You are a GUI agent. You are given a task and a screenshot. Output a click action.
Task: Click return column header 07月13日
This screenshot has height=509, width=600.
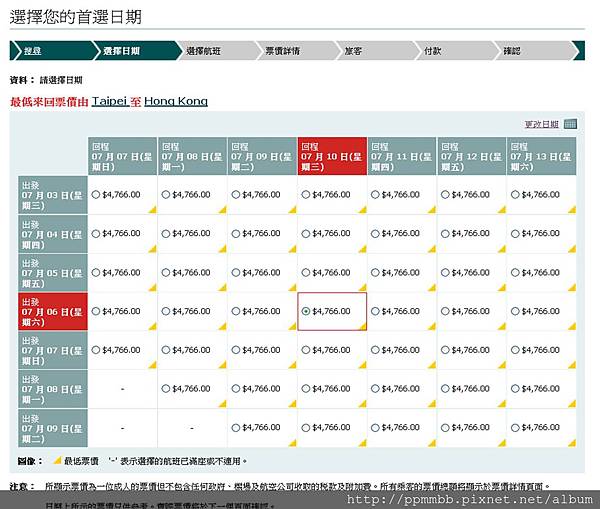pyautogui.click(x=541, y=156)
